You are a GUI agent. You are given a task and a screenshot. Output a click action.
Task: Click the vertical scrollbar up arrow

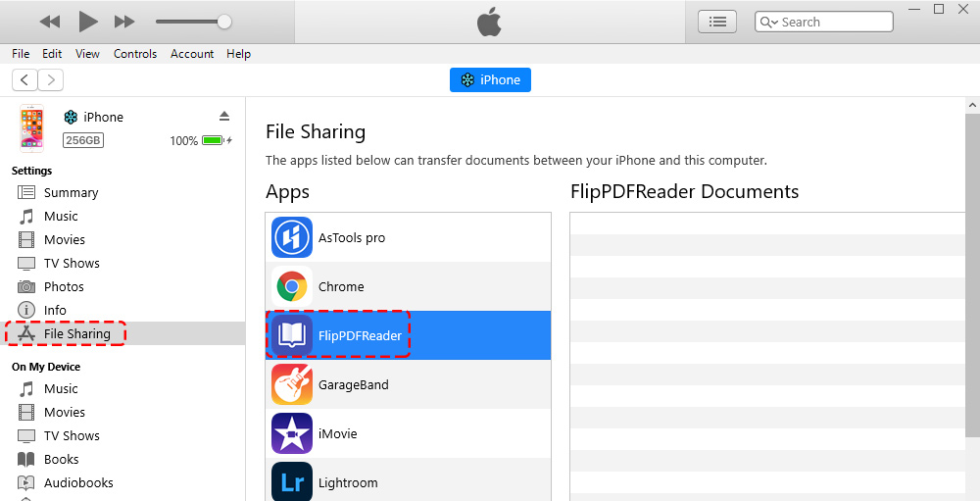(x=972, y=105)
